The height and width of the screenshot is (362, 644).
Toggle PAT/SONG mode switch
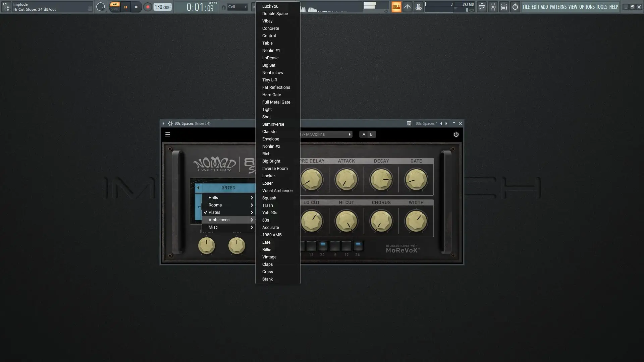[115, 7]
